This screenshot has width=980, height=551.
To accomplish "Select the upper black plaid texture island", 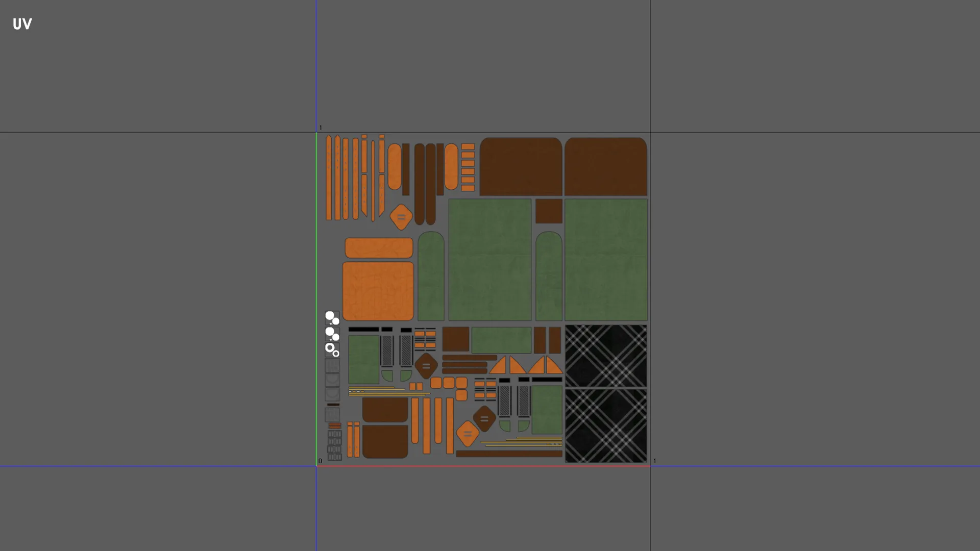I will click(x=606, y=356).
